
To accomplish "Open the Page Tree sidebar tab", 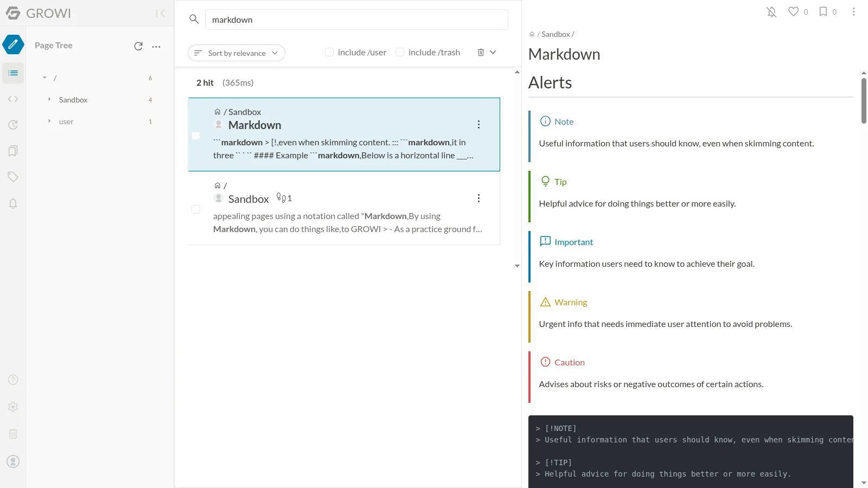I will click(x=13, y=73).
